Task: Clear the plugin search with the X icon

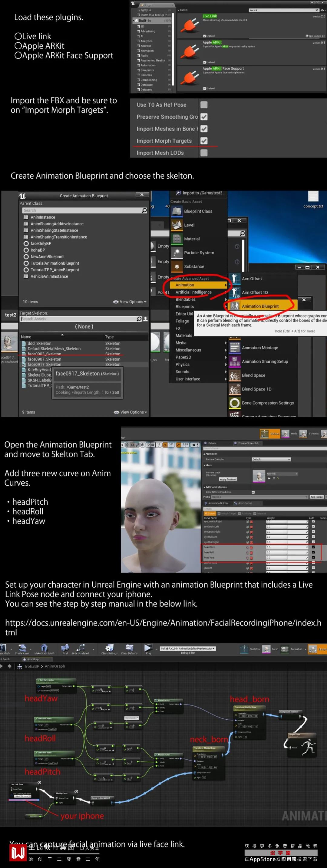Action: [316, 10]
